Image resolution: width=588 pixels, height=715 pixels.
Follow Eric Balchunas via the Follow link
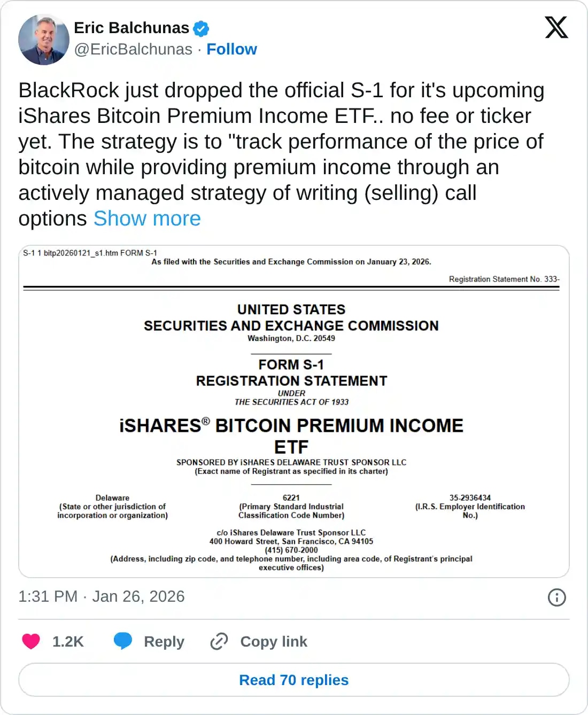click(231, 49)
